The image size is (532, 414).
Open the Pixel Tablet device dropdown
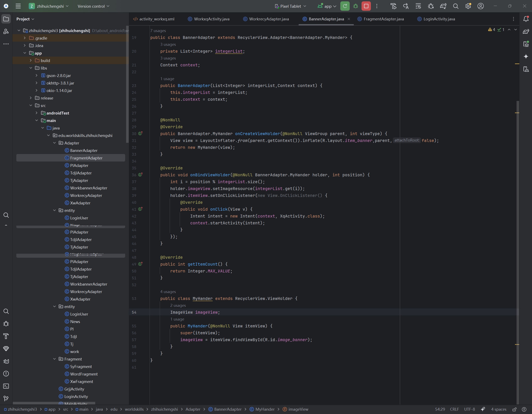click(290, 6)
